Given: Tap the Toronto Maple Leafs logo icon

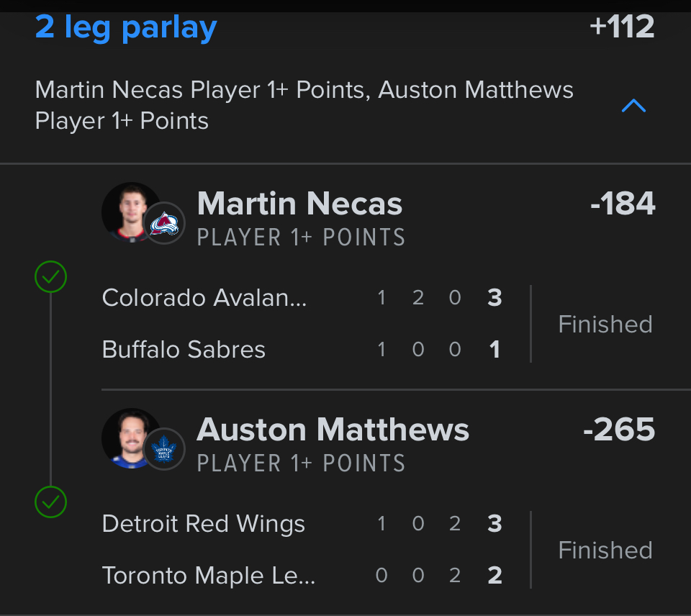Looking at the screenshot, I should [x=166, y=449].
